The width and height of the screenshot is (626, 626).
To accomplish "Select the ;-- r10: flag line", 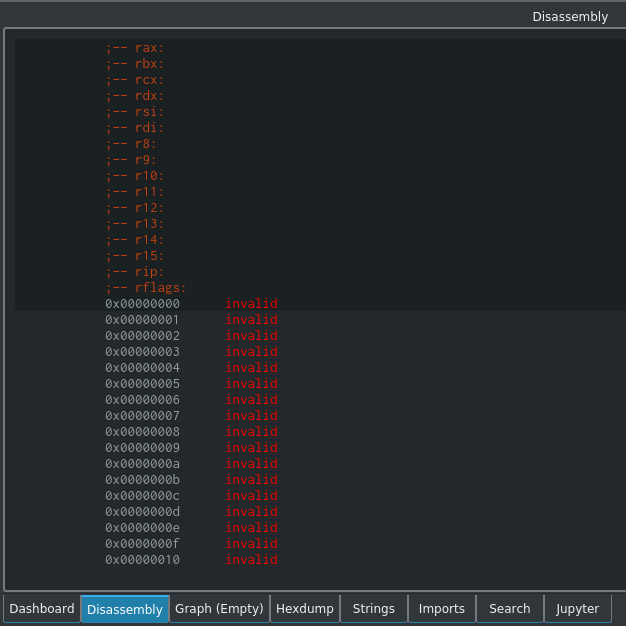I will pyautogui.click(x=135, y=176).
